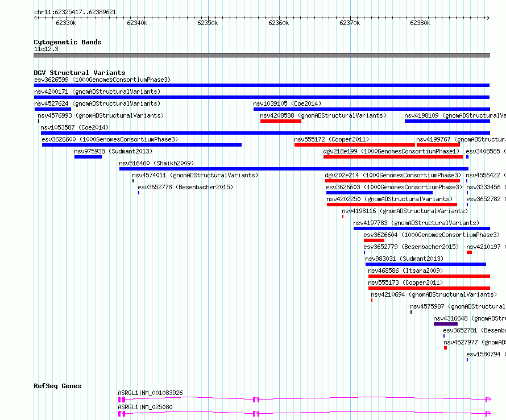Click the 62350k ruler position

(208, 23)
